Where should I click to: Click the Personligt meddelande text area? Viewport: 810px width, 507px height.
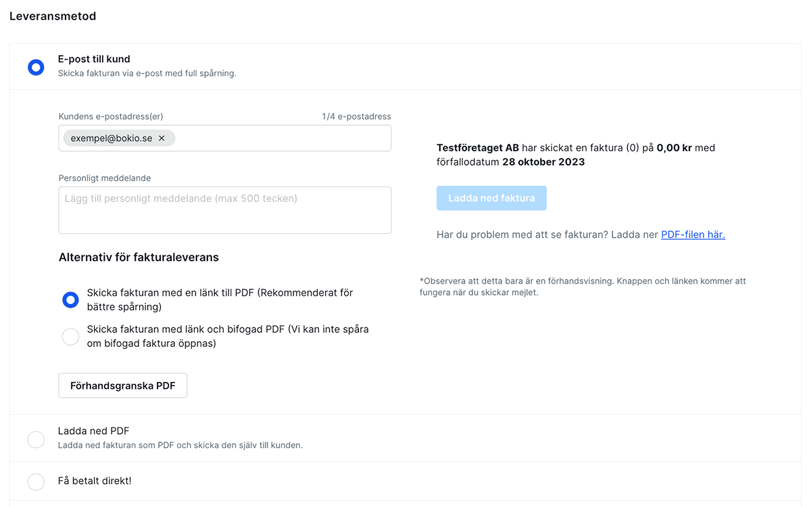tap(225, 210)
